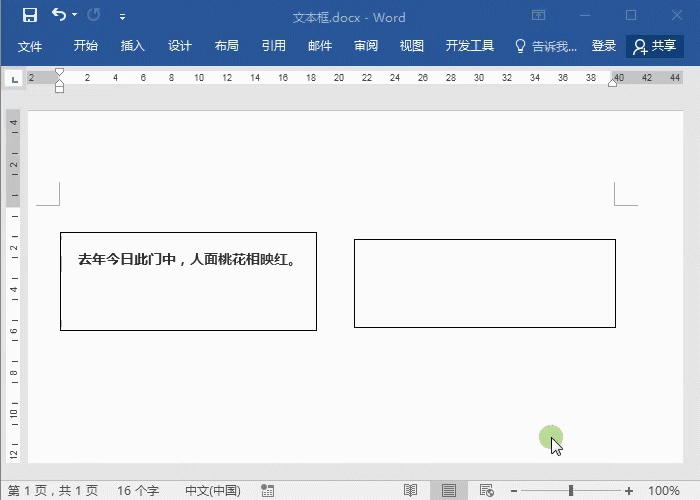The height and width of the screenshot is (500, 700).
Task: Undo the last action
Action: [x=58, y=15]
